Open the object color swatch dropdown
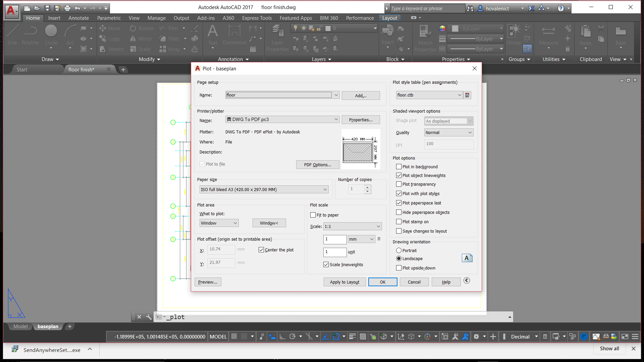Viewport: 644px width, 362px height. (501, 28)
